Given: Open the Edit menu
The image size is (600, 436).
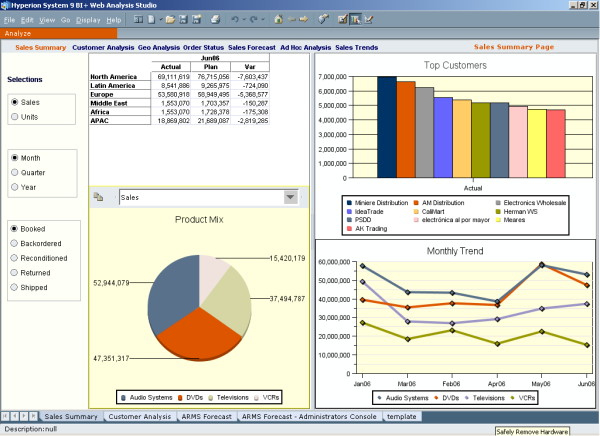Looking at the screenshot, I should click(x=27, y=20).
